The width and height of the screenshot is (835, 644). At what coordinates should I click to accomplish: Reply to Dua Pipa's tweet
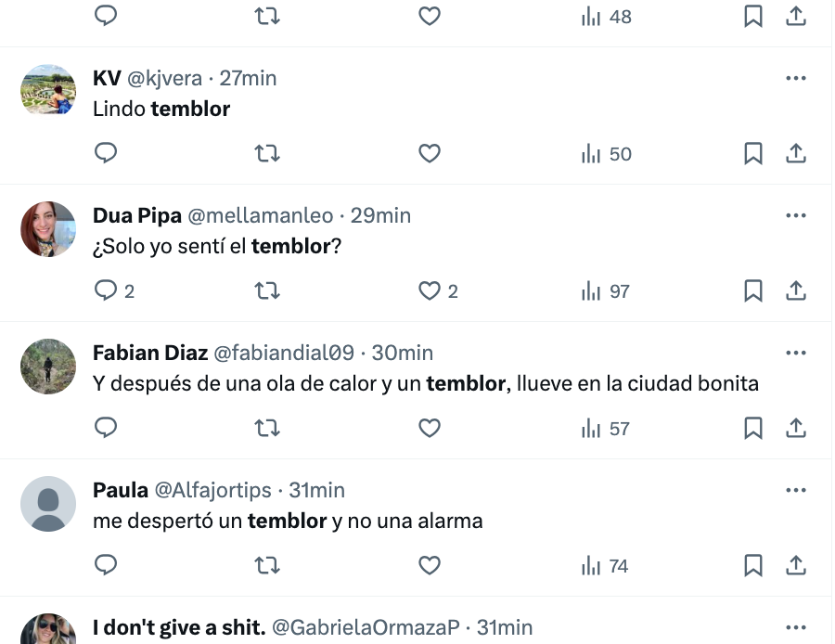[x=107, y=290]
